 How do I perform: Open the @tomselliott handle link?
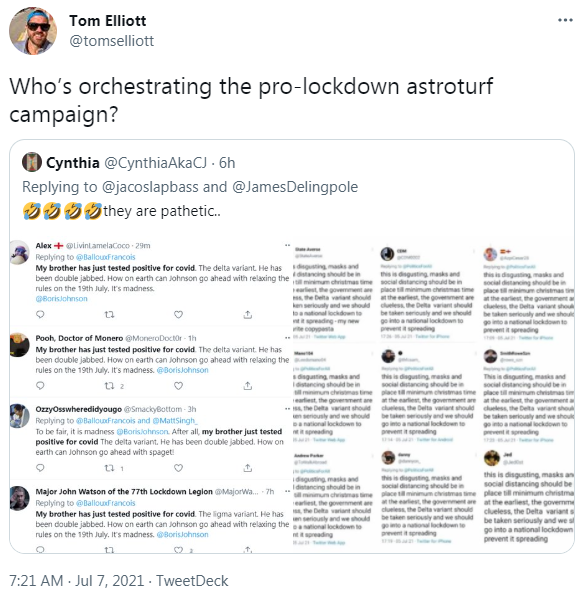(x=111, y=41)
